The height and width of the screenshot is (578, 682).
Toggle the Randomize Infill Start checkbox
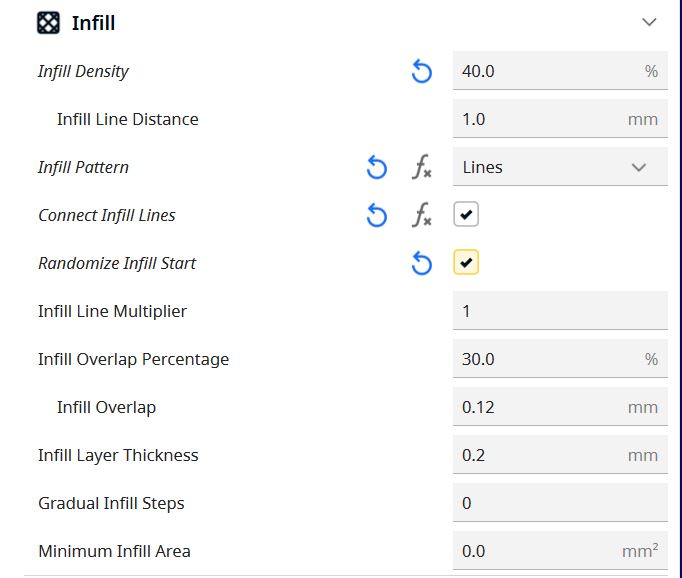point(466,262)
